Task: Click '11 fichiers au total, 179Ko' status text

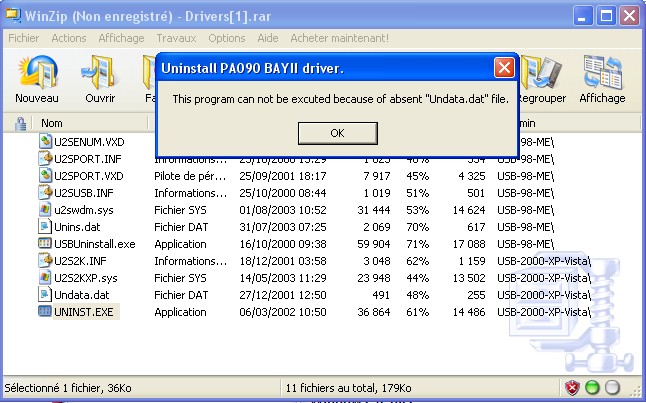Action: coord(348,388)
